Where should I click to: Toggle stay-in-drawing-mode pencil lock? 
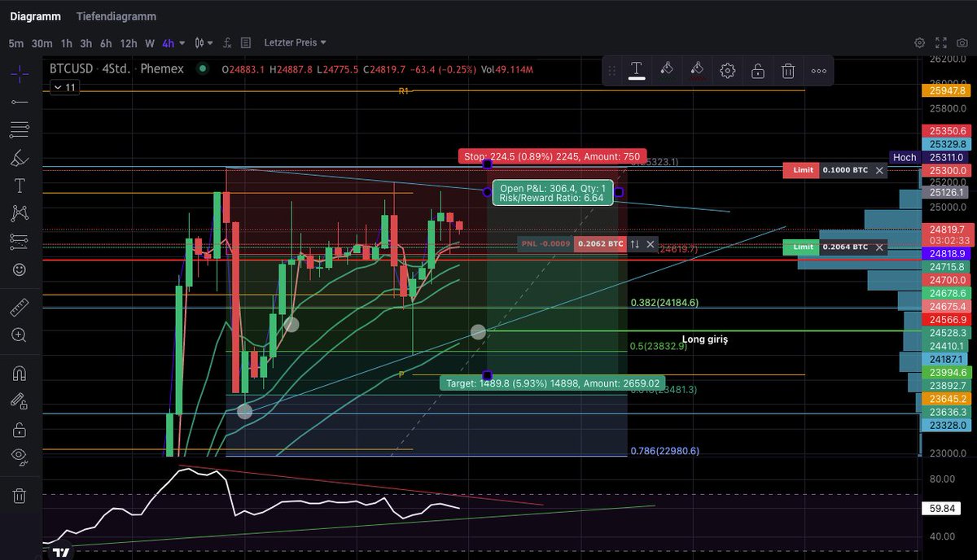tap(20, 401)
